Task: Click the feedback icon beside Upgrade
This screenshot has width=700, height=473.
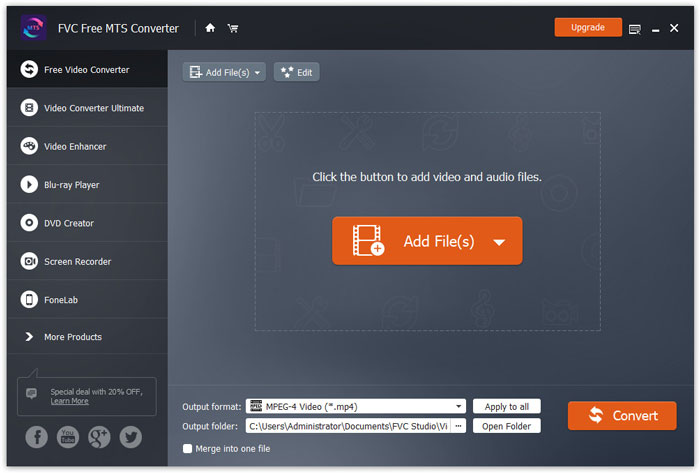Action: (635, 29)
